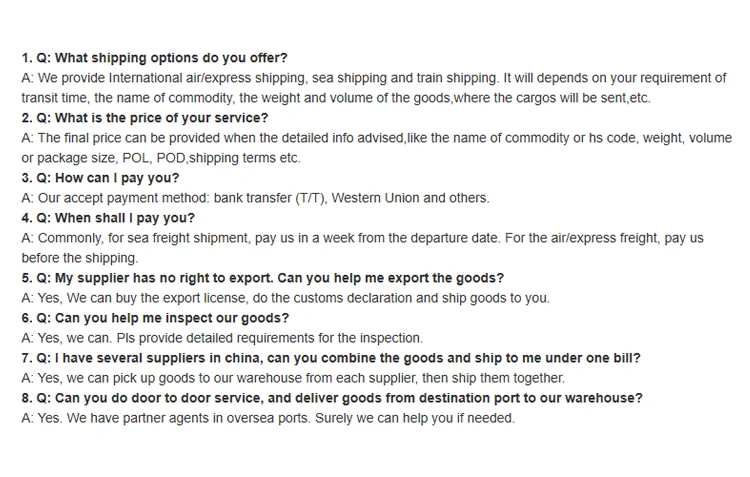Select the question about door to door service
The width and height of the screenshot is (750, 477).
pos(332,398)
